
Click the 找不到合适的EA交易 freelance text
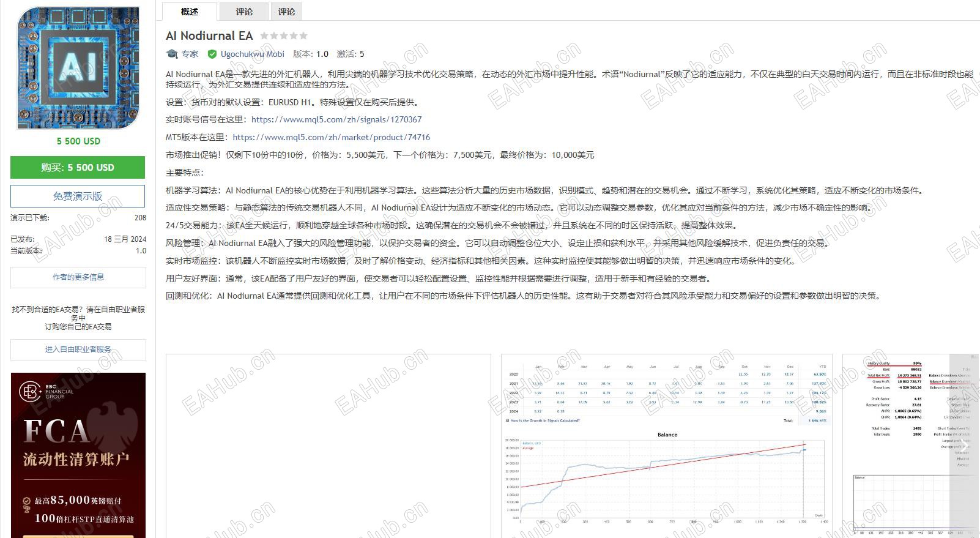click(x=78, y=318)
